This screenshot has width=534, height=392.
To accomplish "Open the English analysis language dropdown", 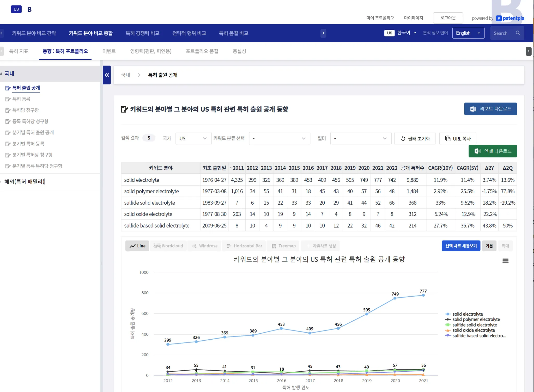I will click(x=468, y=33).
